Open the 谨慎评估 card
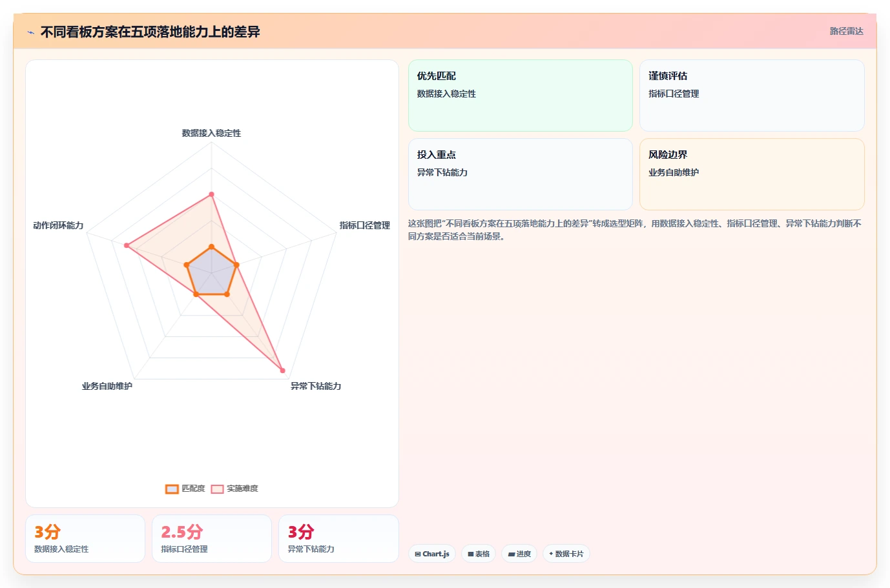This screenshot has width=890, height=588. [x=752, y=96]
